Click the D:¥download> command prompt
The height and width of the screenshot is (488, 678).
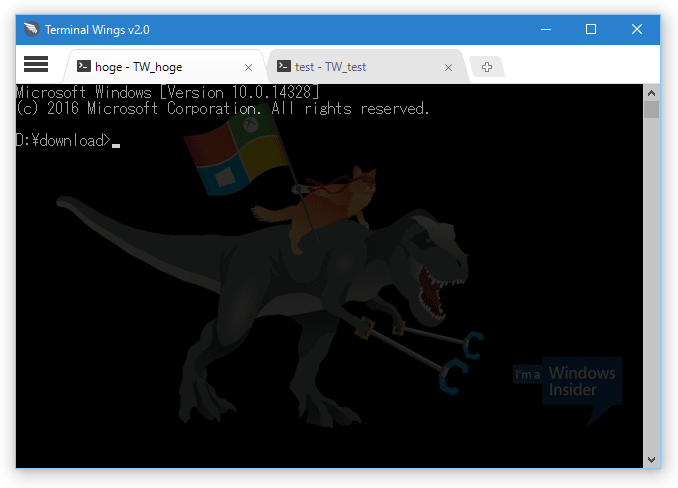coord(64,140)
